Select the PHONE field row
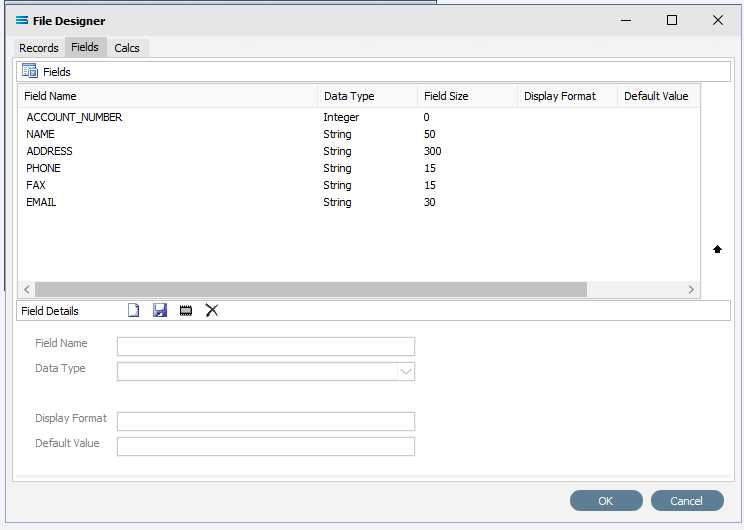 [359, 168]
